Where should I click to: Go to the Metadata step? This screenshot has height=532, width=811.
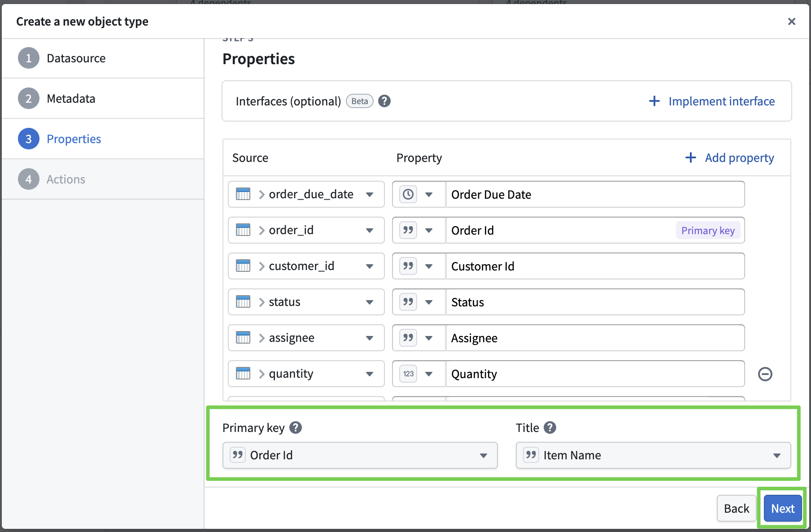(x=71, y=99)
